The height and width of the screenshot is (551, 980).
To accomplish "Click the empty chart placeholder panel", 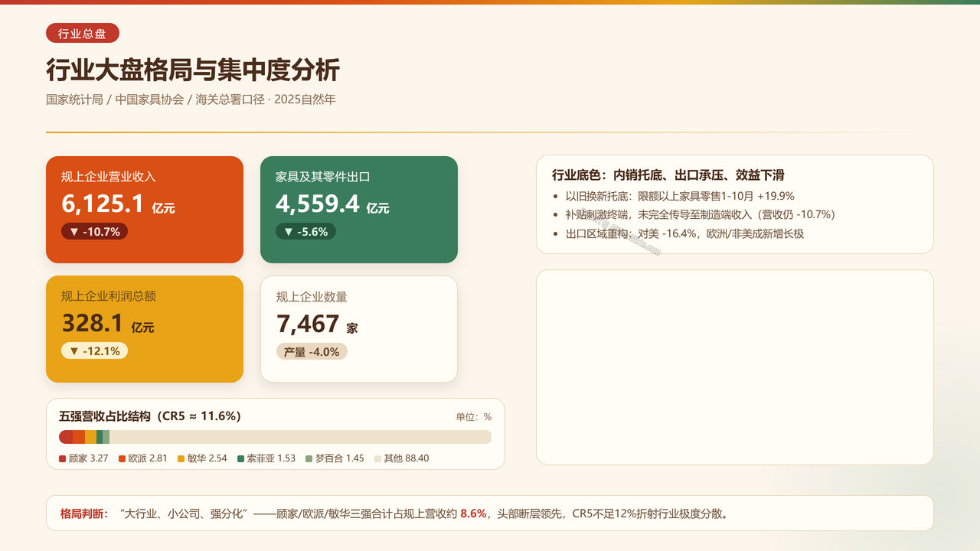I will [735, 367].
